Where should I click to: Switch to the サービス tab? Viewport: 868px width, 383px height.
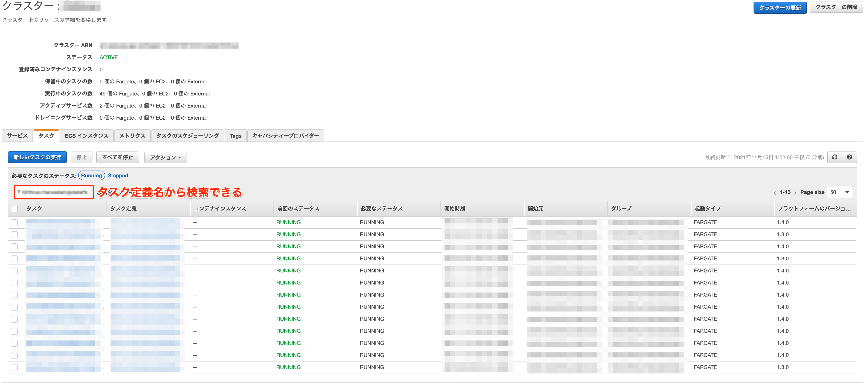point(17,136)
